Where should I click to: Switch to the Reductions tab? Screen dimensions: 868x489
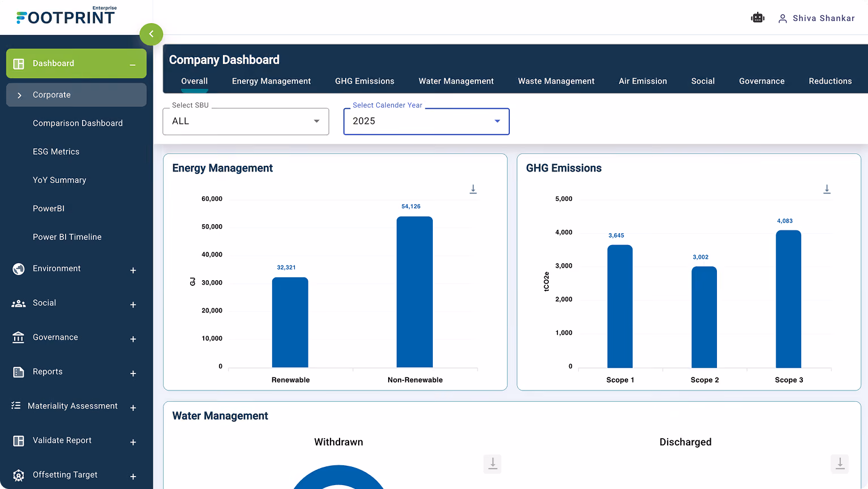point(830,81)
